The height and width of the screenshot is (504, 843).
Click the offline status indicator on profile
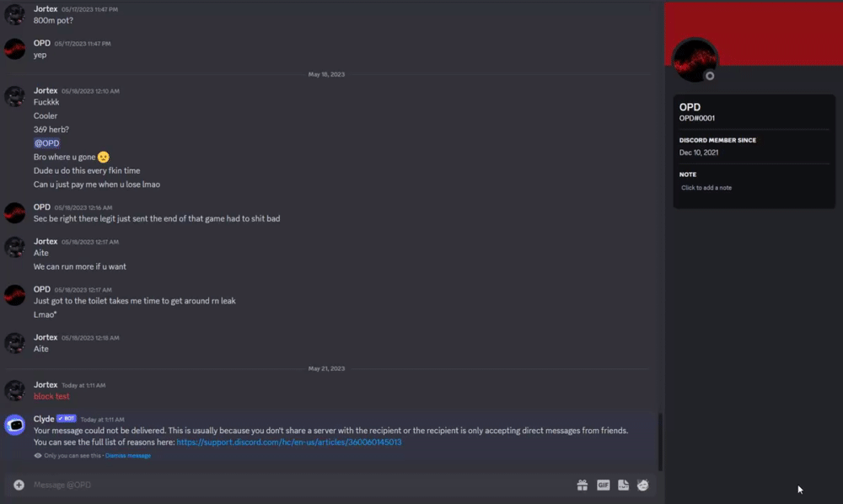710,76
